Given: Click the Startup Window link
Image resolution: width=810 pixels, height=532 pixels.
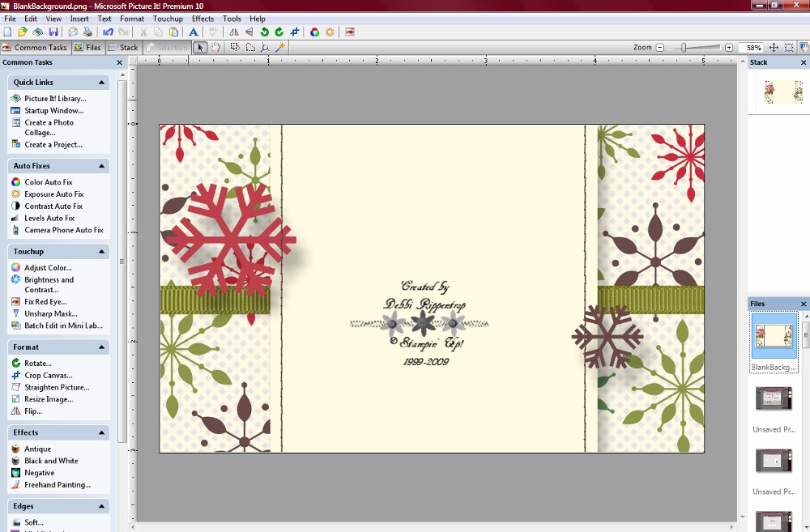Looking at the screenshot, I should click(53, 111).
